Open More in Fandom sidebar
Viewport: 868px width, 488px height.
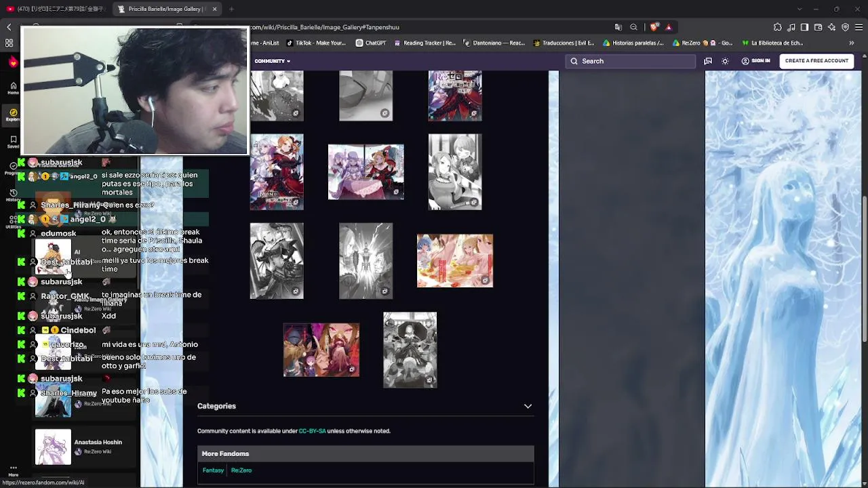click(x=13, y=472)
